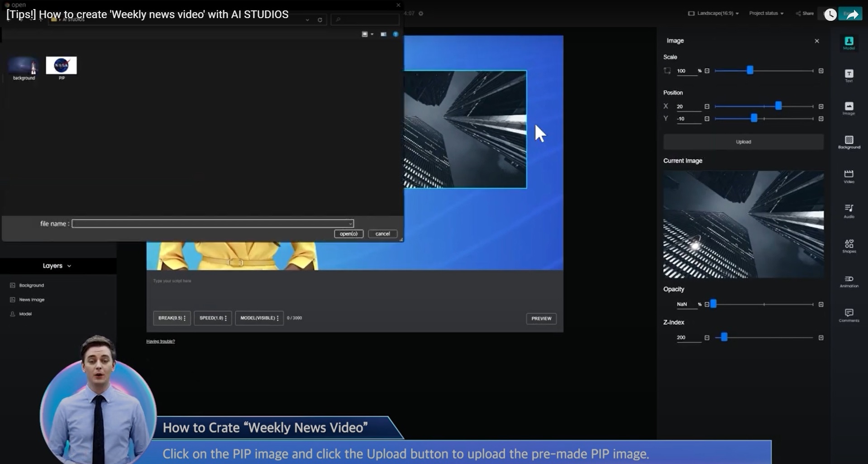Decrease Position X with the minus stepper
Screen dimensions: 868x464
tap(707, 106)
